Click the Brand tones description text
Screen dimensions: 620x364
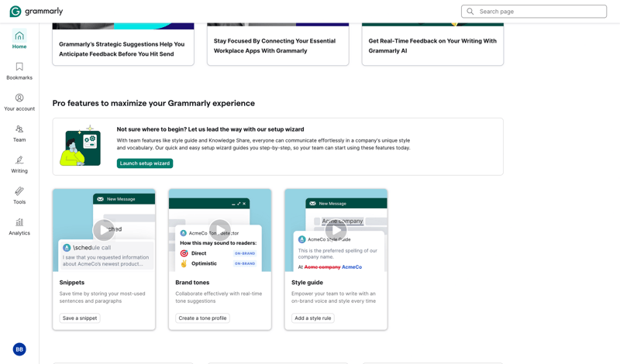click(x=219, y=297)
